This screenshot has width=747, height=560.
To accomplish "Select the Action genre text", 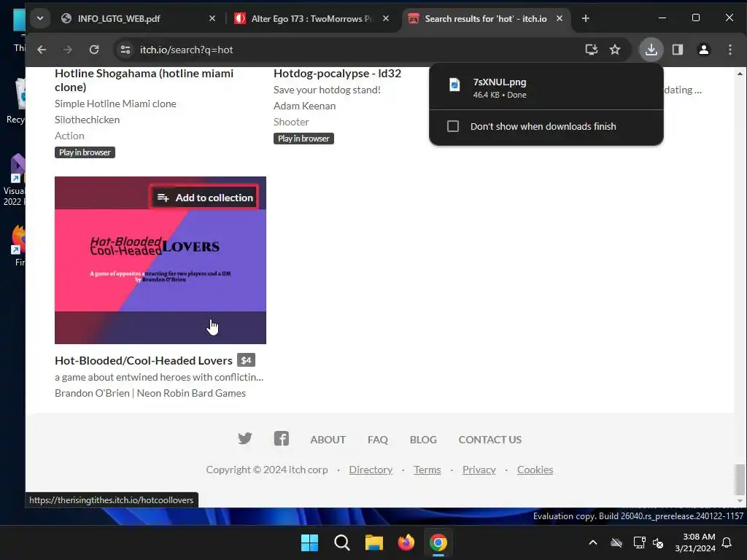I will click(69, 136).
